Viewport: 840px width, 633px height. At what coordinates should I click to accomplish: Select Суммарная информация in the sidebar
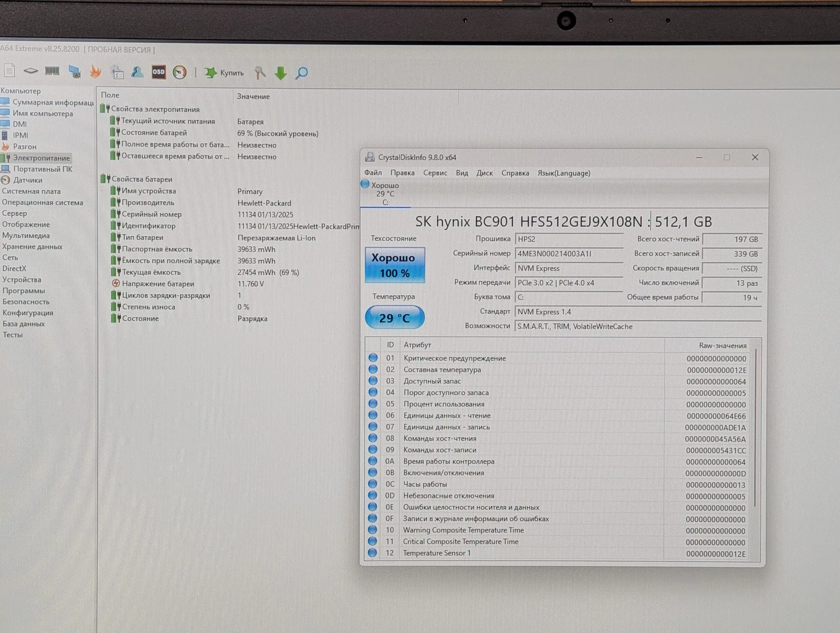[x=47, y=102]
